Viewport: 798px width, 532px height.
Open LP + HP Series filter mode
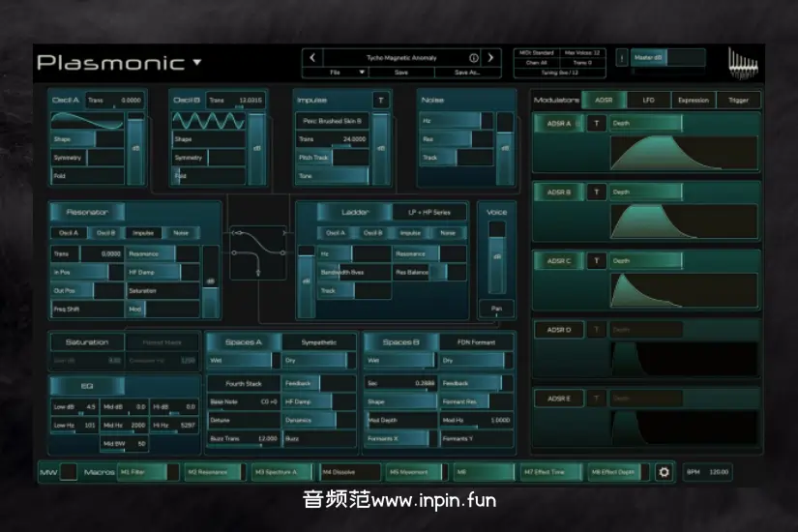click(x=429, y=212)
